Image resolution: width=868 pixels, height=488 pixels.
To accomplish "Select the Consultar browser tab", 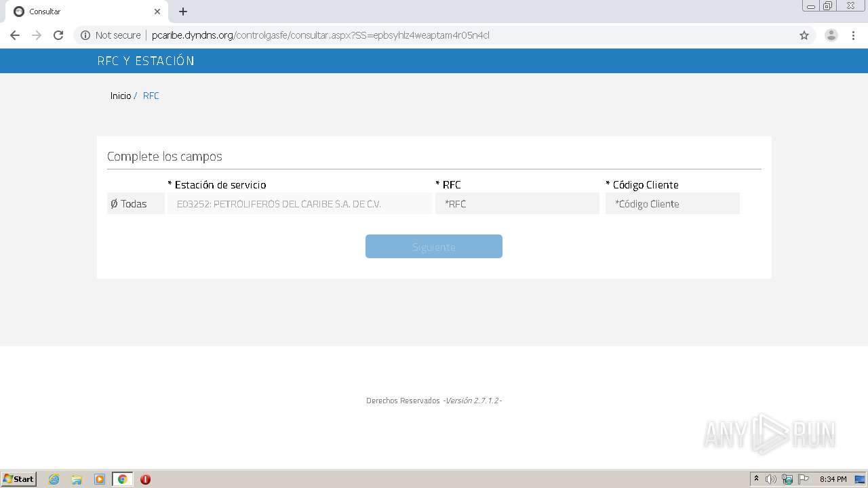I will (87, 12).
